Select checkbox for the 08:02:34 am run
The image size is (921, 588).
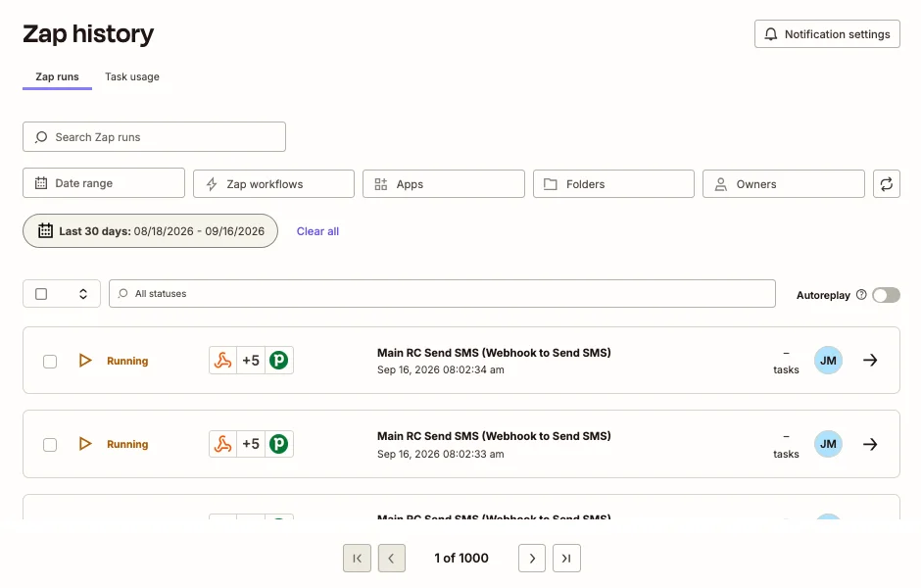point(50,362)
